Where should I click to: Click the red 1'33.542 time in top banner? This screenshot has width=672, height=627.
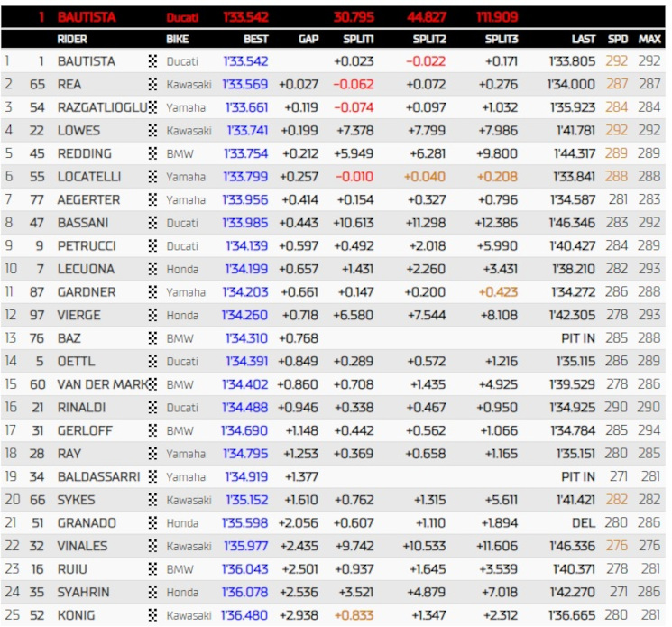[246, 17]
